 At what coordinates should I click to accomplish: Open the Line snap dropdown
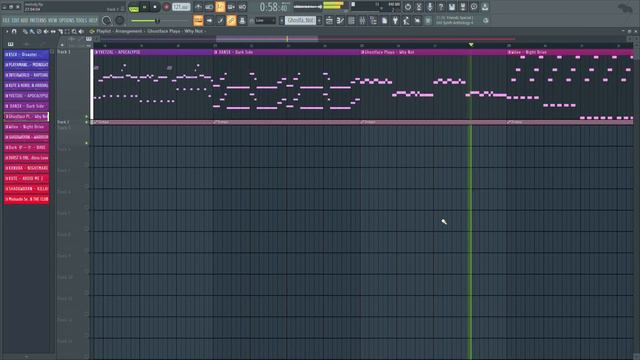[x=265, y=20]
